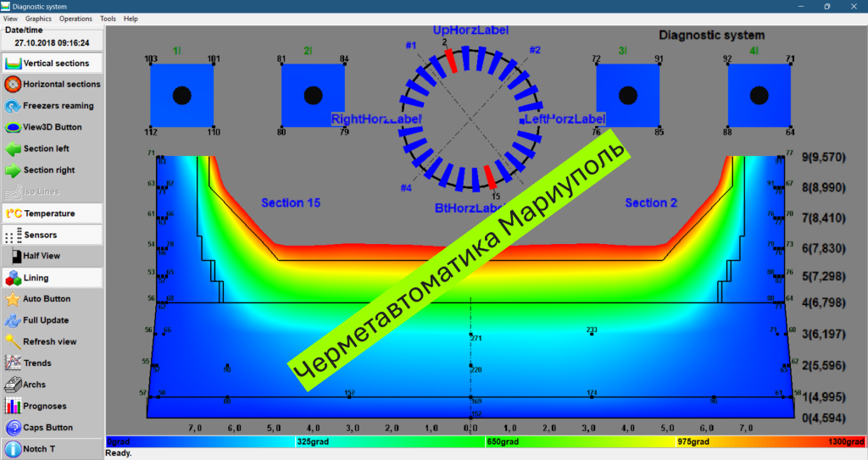Click the Lining cubes icon
868x460 pixels.
pos(14,278)
